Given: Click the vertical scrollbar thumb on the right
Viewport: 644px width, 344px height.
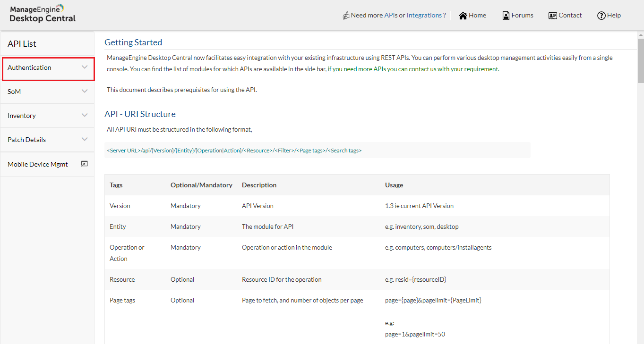Looking at the screenshot, I should (640, 60).
